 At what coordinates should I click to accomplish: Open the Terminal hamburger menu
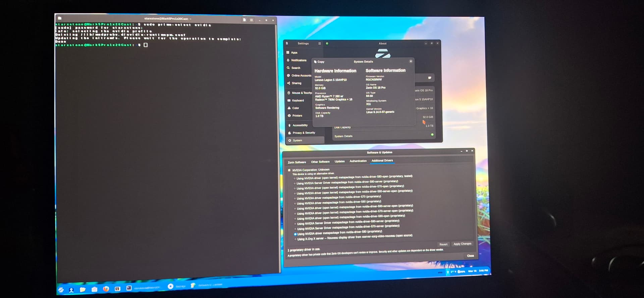click(252, 20)
